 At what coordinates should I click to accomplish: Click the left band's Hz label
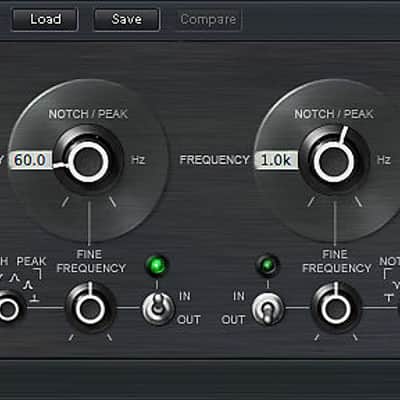138,160
